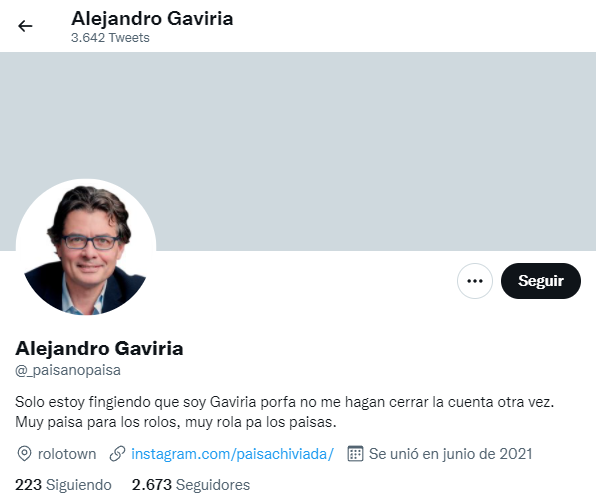Click the rolotown location text
This screenshot has width=596, height=502.
[67, 454]
